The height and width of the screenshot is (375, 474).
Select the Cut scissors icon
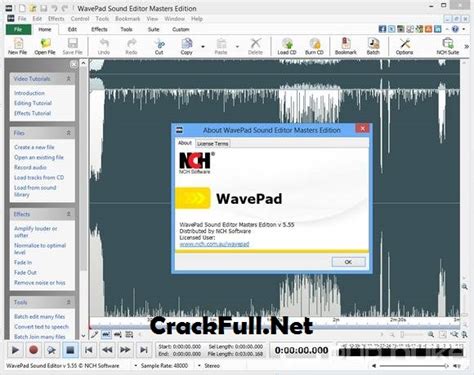pyautogui.click(x=159, y=46)
